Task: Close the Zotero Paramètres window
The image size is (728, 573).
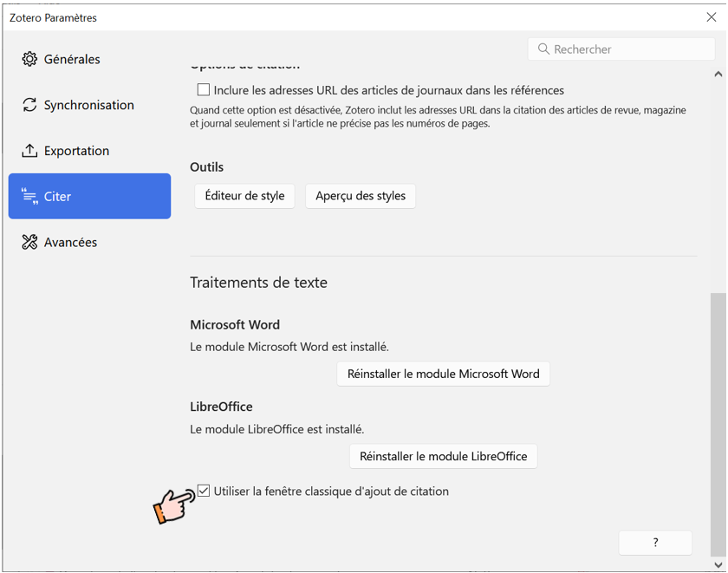Action: (x=712, y=17)
